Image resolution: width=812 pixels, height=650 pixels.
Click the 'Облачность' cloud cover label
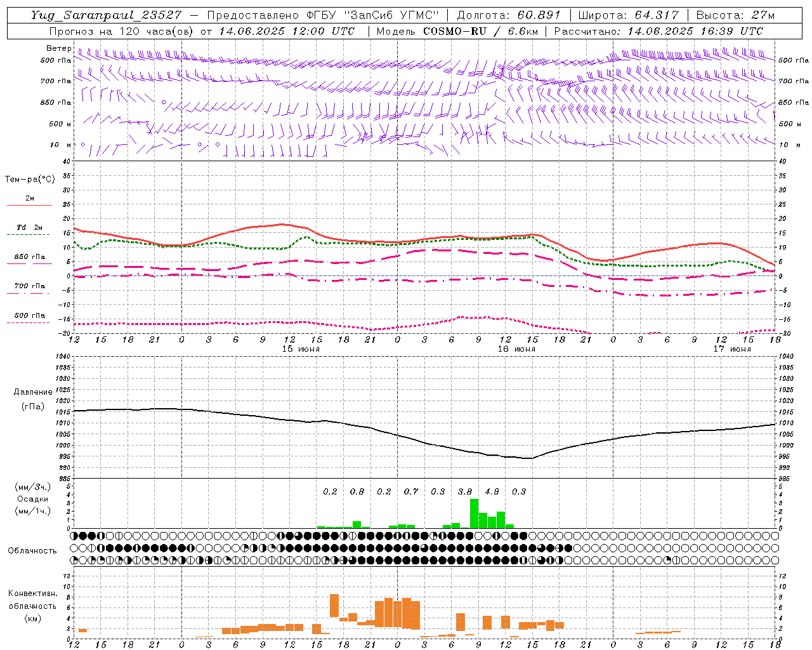pyautogui.click(x=32, y=550)
